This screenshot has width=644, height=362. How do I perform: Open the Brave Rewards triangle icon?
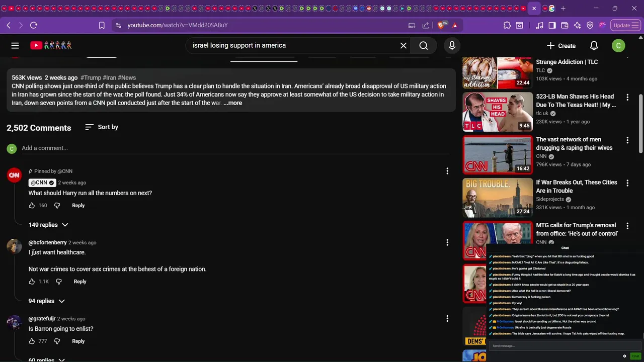(455, 25)
